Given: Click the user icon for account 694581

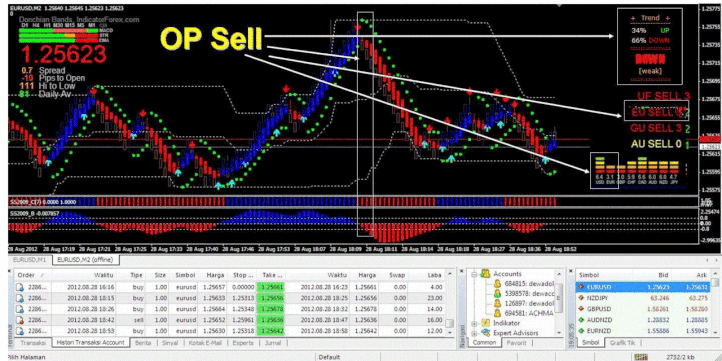Looking at the screenshot, I should coord(497,313).
